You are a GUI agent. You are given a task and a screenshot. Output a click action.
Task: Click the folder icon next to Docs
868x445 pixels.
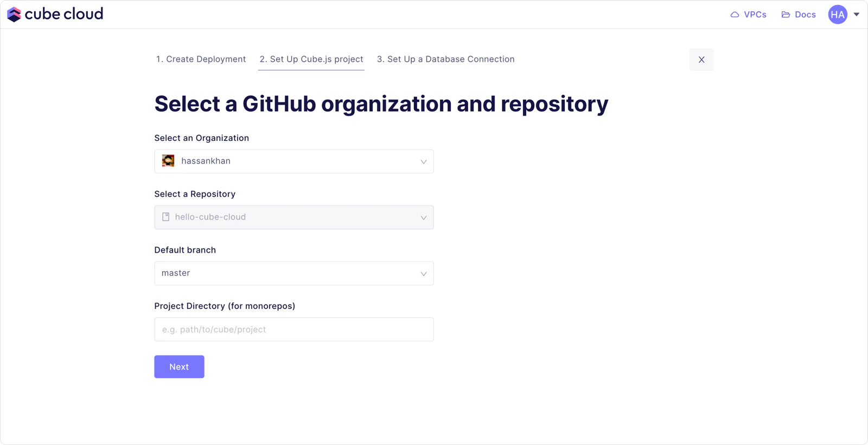(786, 15)
